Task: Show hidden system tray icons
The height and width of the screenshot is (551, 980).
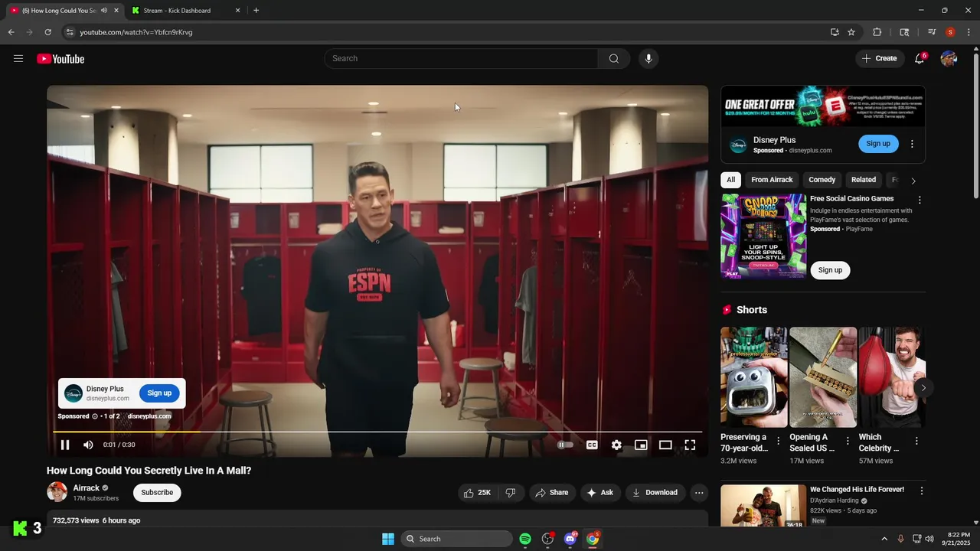Action: point(884,539)
